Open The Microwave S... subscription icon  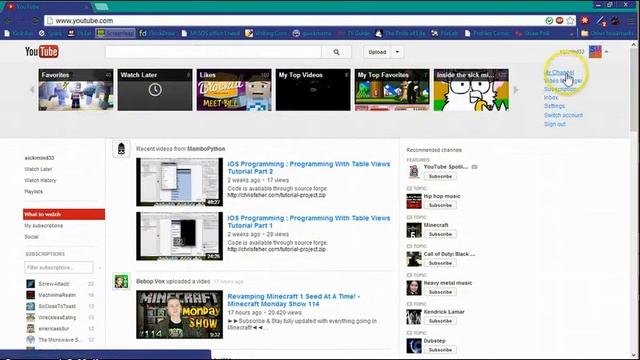pos(31,340)
